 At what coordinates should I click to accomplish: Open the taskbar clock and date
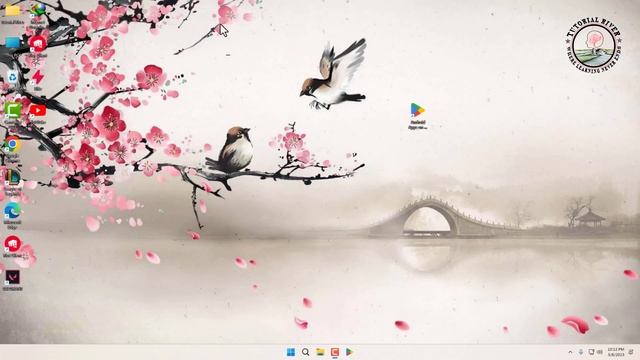(616, 352)
